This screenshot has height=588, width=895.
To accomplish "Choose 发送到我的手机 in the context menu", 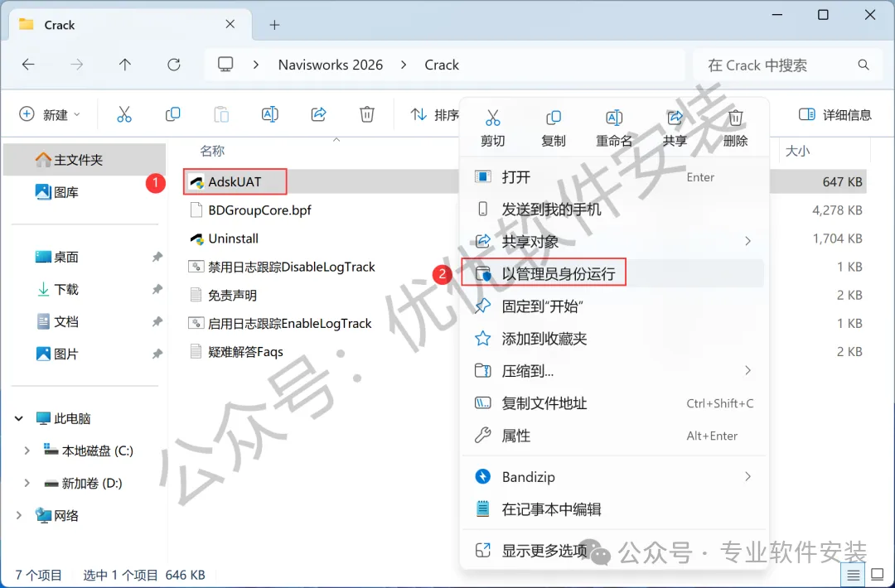I will [x=614, y=210].
